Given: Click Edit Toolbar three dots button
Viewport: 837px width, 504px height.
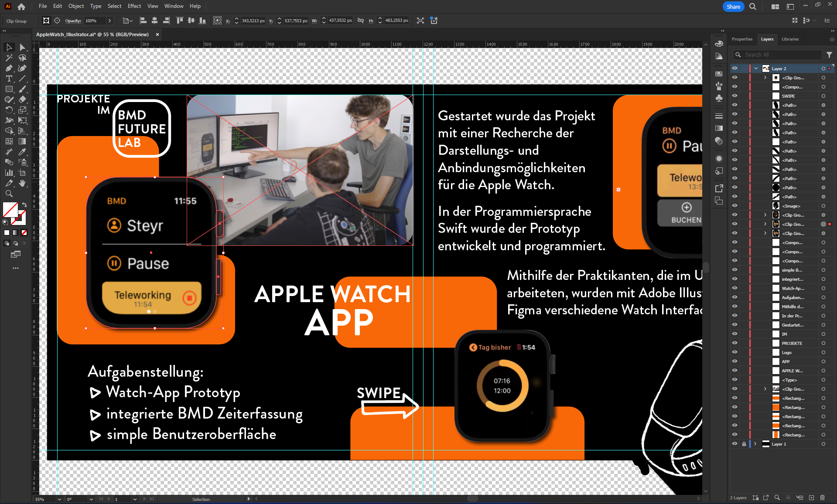Looking at the screenshot, I should pyautogui.click(x=16, y=268).
